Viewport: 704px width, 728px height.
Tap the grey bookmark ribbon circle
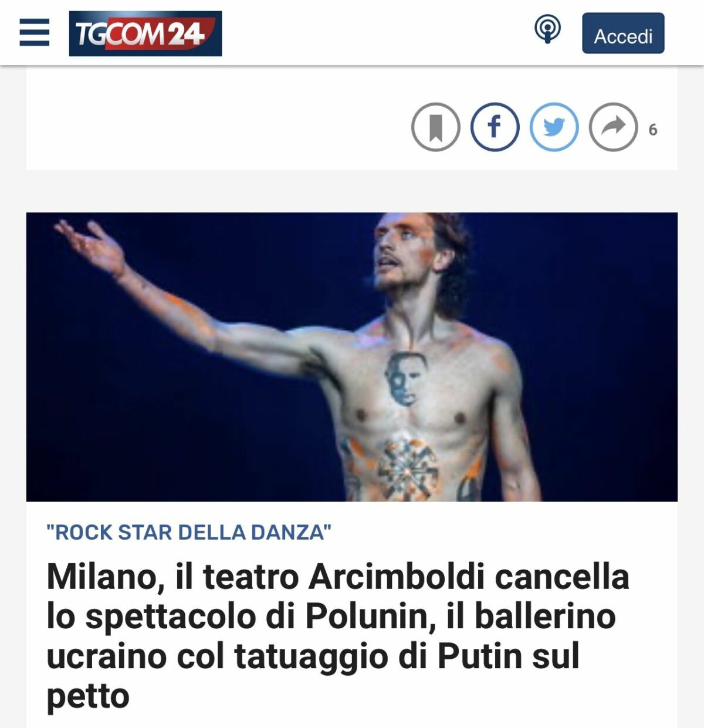click(x=436, y=127)
